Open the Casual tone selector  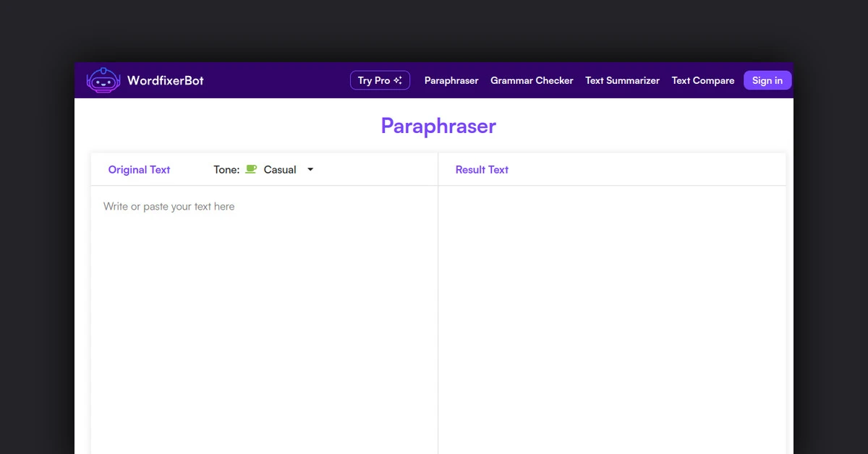click(280, 170)
